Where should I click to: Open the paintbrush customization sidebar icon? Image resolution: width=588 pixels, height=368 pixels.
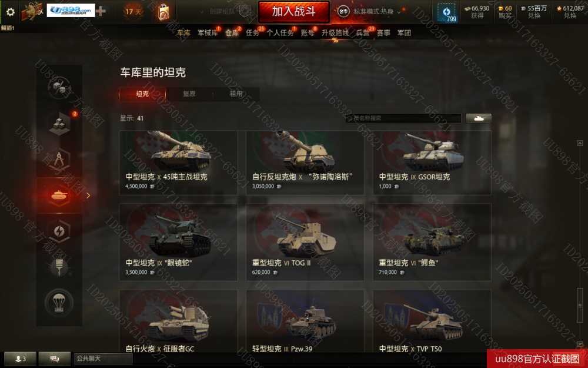point(59,266)
